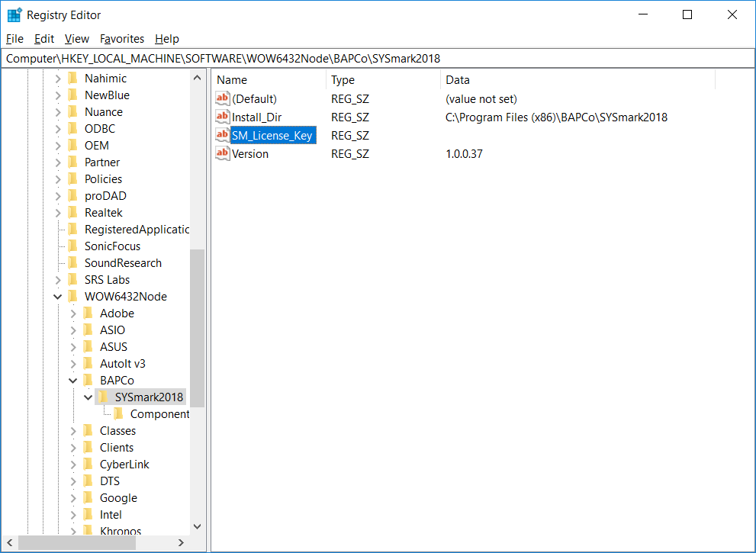756x553 pixels.
Task: Click the Partner folder icon
Action: 72,162
